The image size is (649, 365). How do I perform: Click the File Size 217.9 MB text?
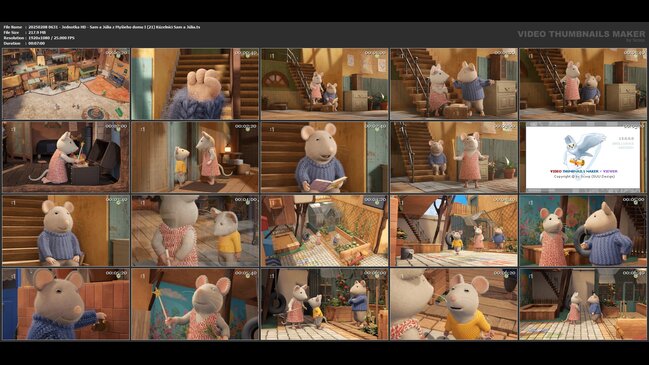coord(25,32)
